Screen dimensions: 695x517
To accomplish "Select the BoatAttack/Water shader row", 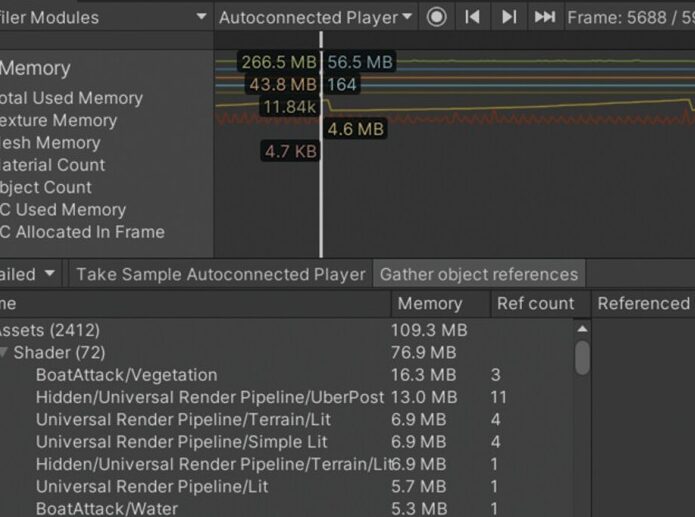I will point(286,508).
